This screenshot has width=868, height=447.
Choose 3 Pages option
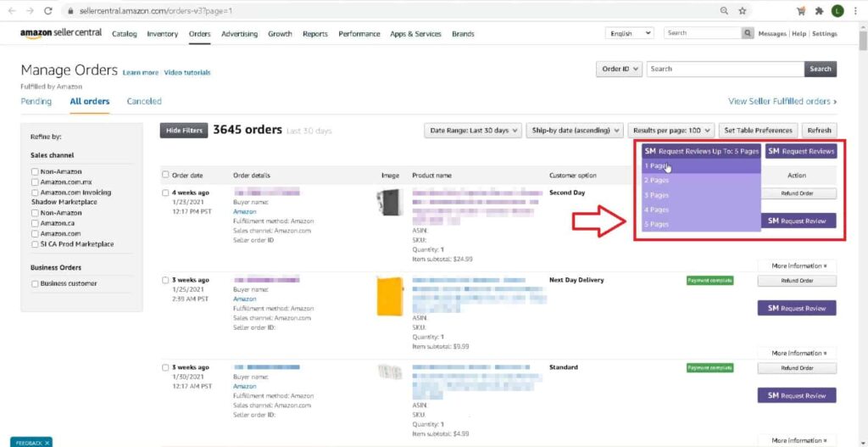(x=701, y=195)
